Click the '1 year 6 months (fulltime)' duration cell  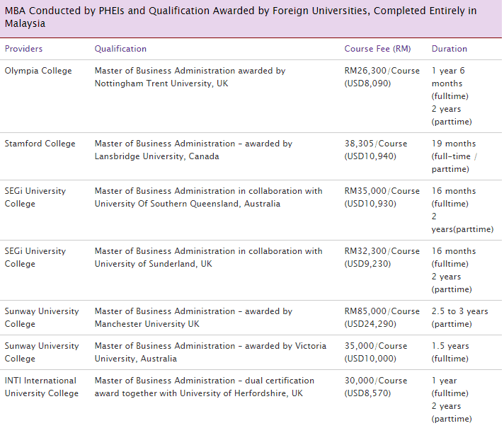(x=449, y=83)
